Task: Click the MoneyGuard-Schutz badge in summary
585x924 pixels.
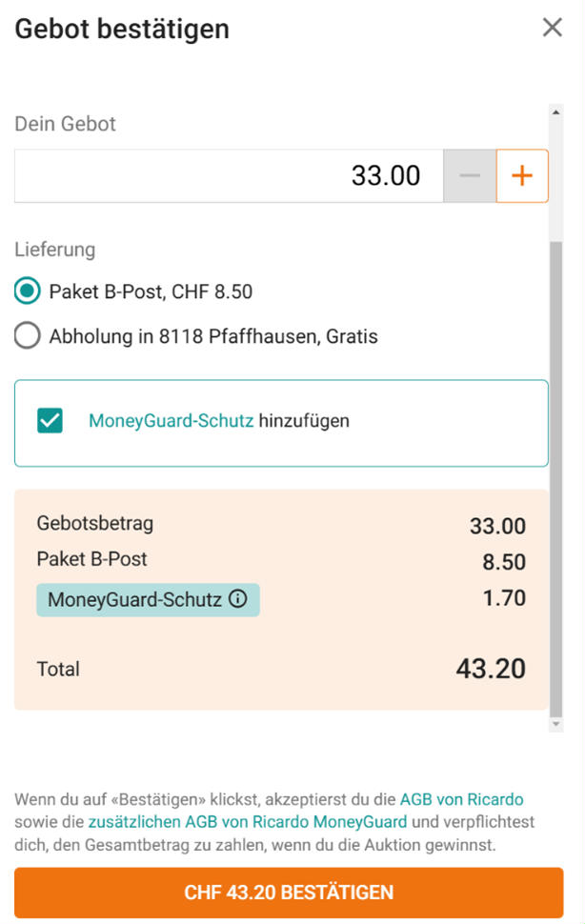Action: (x=148, y=600)
